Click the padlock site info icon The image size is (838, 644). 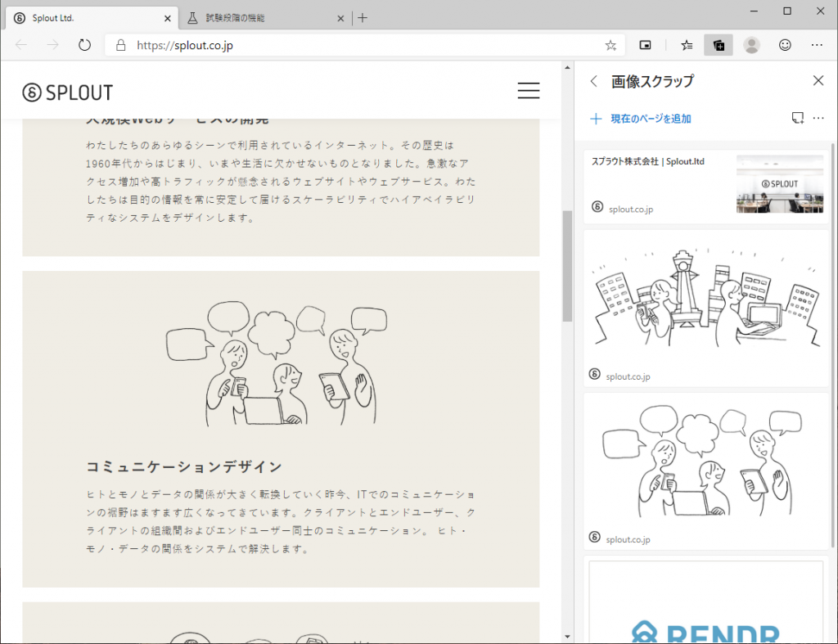(x=121, y=45)
